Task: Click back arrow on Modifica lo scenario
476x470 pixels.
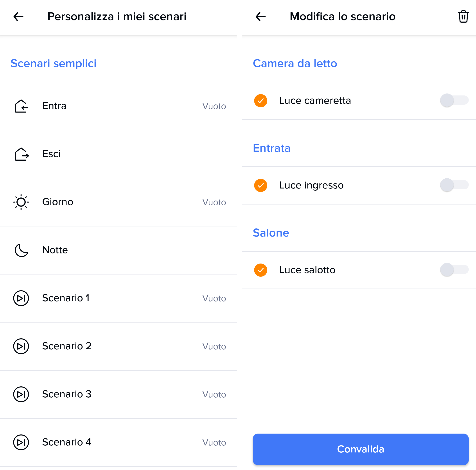Action: coord(260,17)
